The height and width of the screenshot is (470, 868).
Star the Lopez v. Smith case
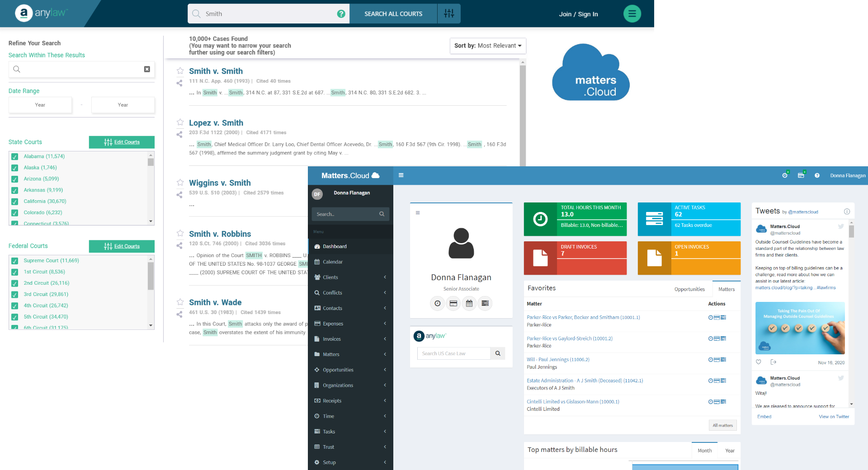(x=180, y=122)
